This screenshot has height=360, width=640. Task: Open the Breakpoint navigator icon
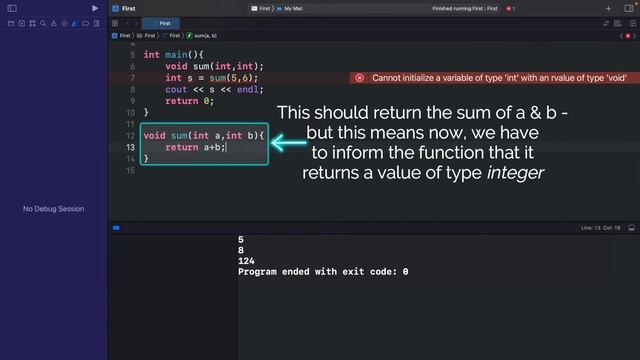[x=85, y=24]
